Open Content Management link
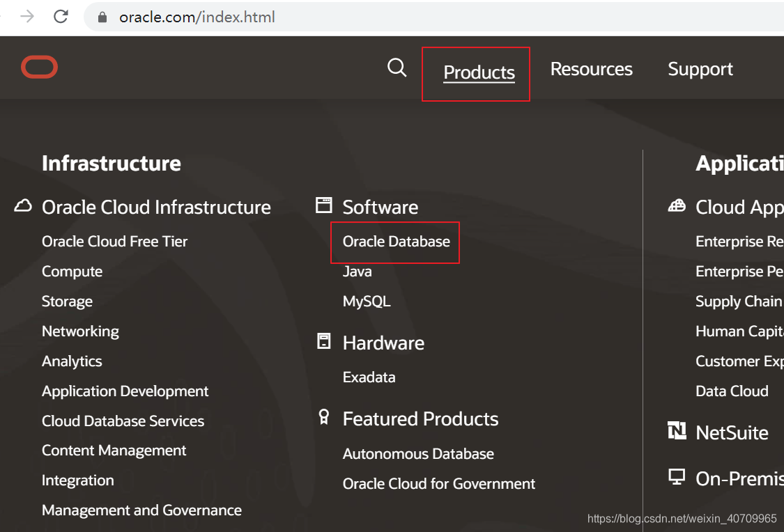 click(x=114, y=451)
